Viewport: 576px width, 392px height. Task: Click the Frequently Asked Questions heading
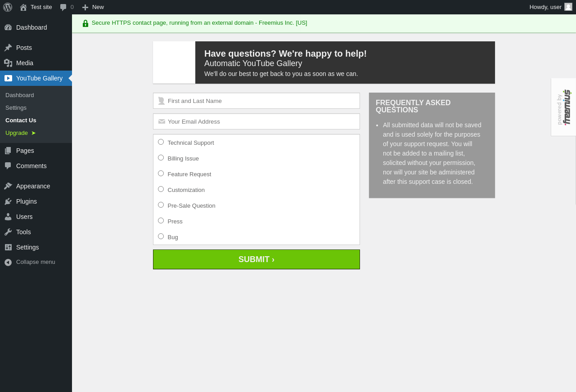coord(413,107)
